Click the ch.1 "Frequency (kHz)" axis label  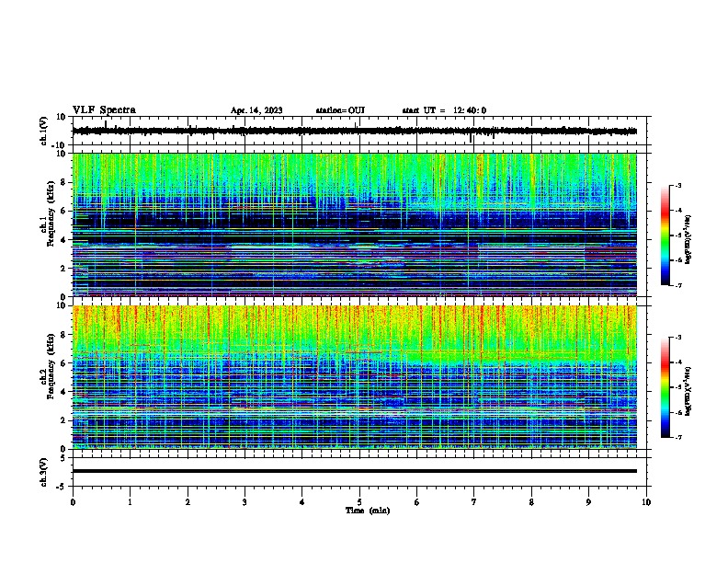coord(51,213)
